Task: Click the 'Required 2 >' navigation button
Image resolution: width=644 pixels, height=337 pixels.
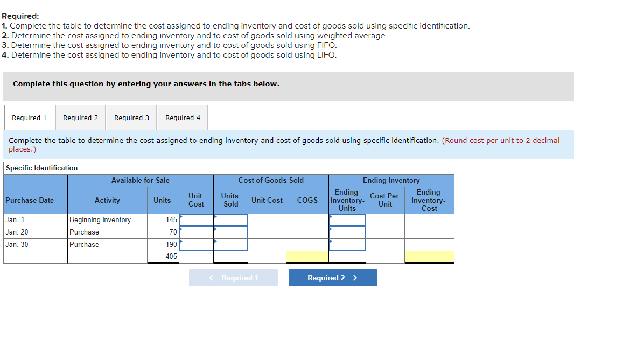Action: pos(333,277)
